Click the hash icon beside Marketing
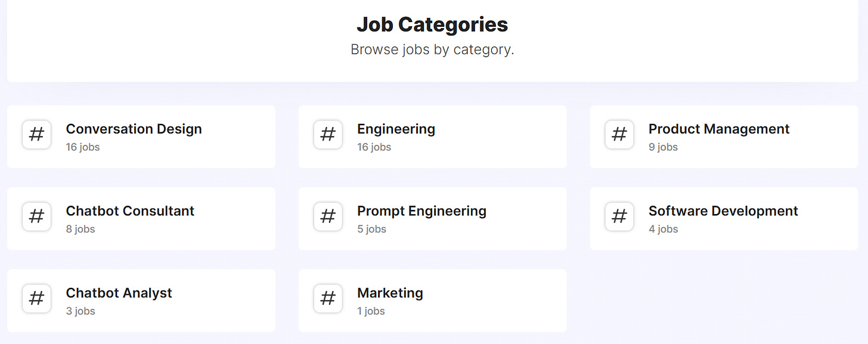 (328, 299)
